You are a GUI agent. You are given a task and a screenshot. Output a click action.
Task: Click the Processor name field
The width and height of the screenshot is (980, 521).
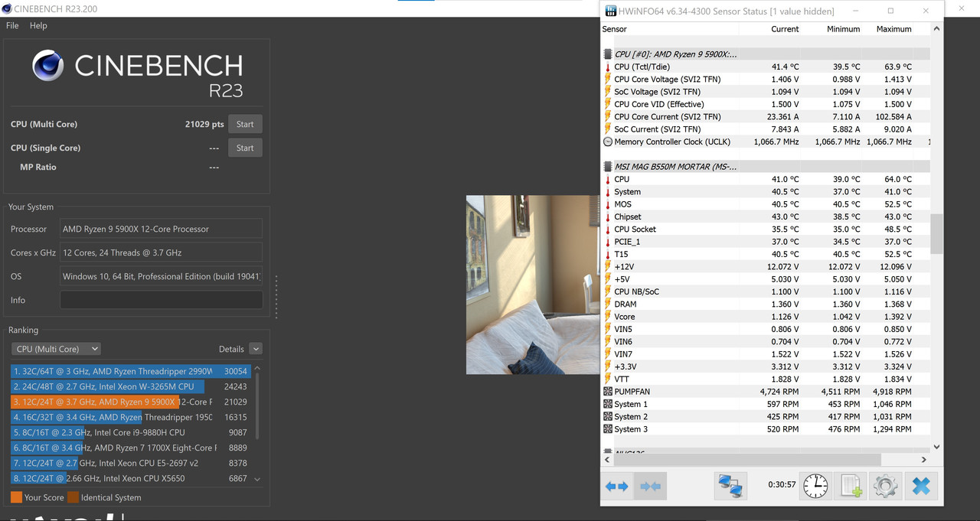161,229
